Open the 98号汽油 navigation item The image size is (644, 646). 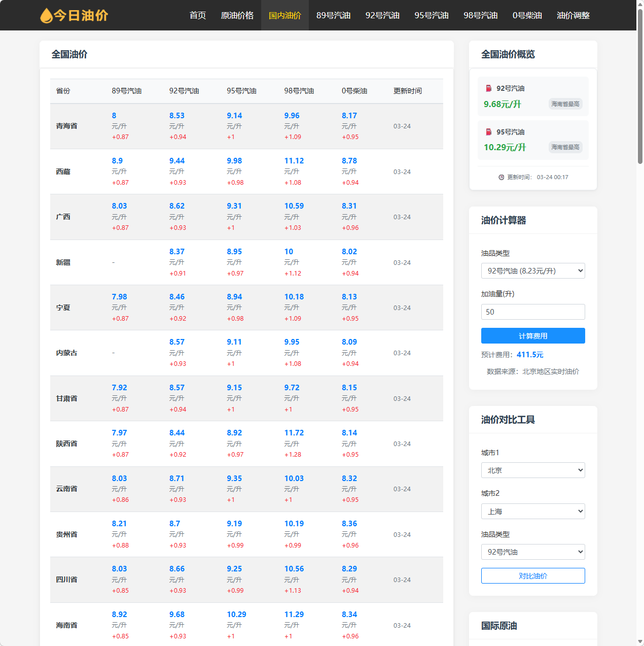480,15
